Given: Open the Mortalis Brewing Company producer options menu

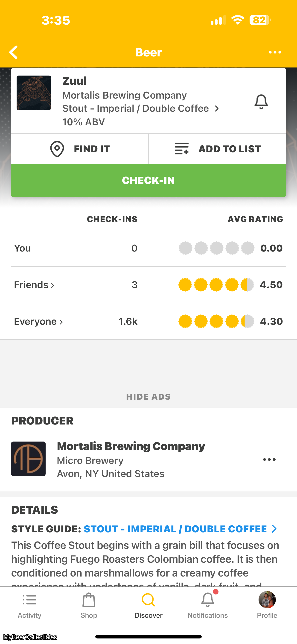Looking at the screenshot, I should tap(269, 460).
